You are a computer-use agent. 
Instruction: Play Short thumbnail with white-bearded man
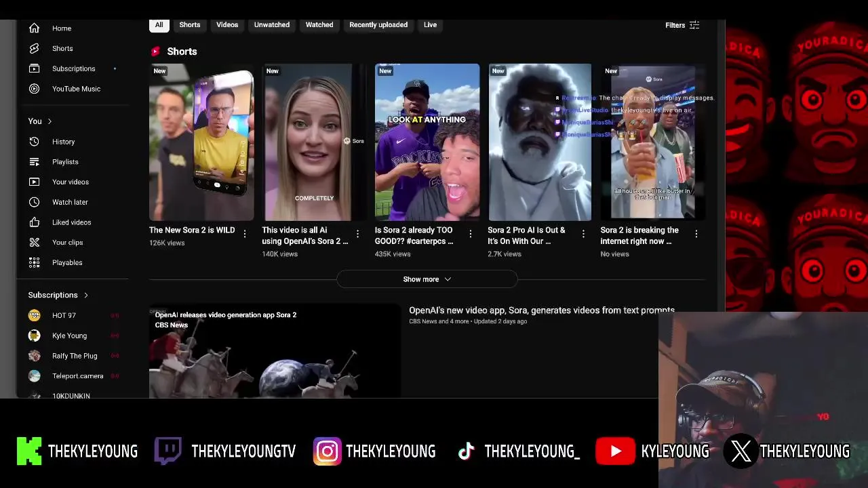click(540, 142)
